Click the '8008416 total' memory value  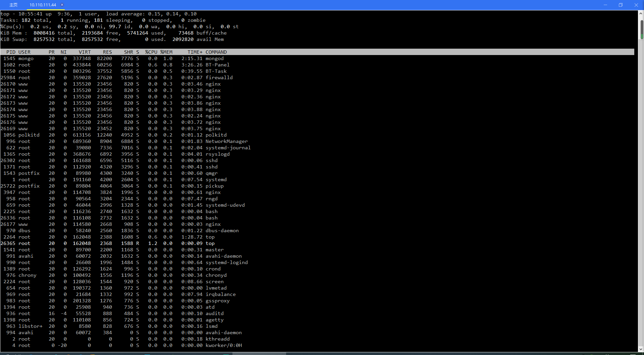(x=53, y=33)
